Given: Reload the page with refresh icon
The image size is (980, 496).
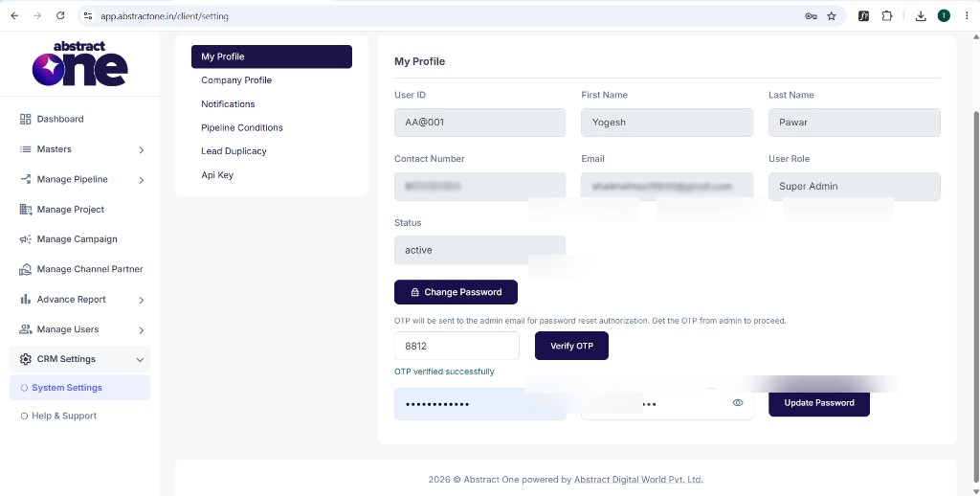Looking at the screenshot, I should [60, 16].
